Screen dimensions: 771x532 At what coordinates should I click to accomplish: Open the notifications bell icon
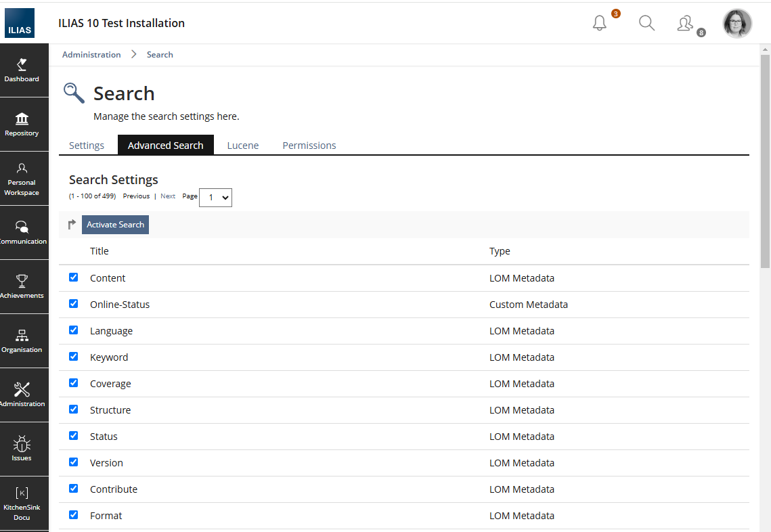click(x=600, y=23)
